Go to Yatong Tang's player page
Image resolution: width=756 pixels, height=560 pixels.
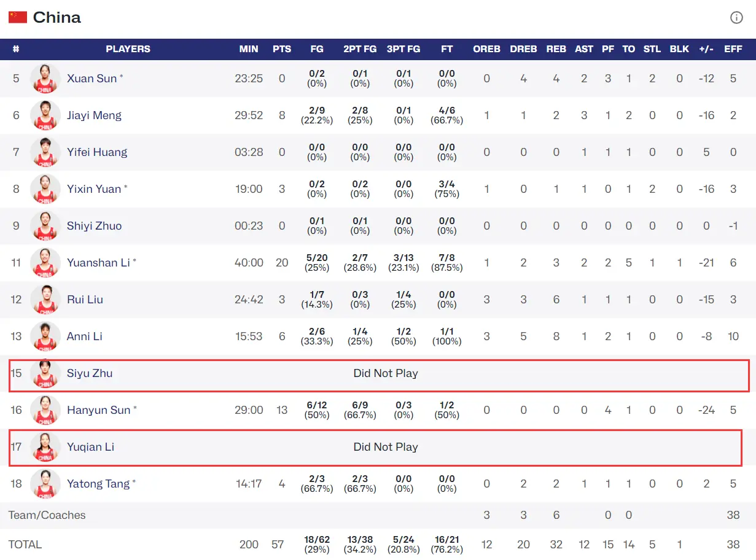click(x=98, y=484)
